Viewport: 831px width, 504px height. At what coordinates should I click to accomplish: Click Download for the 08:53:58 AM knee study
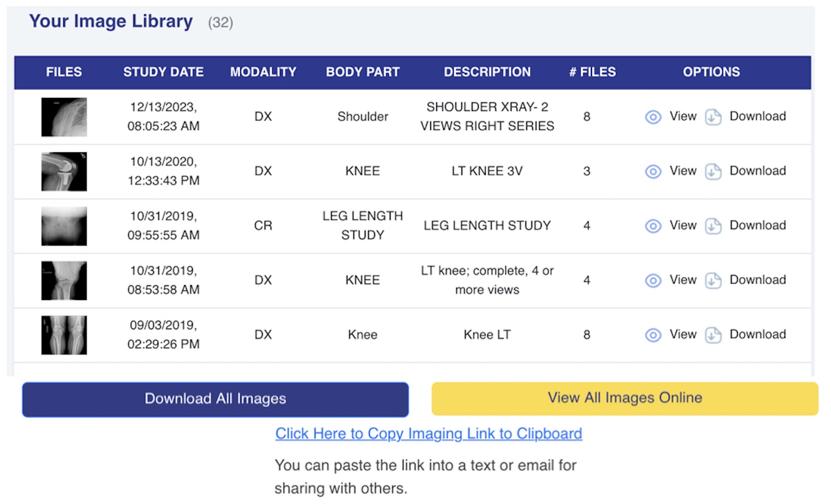pyautogui.click(x=757, y=280)
